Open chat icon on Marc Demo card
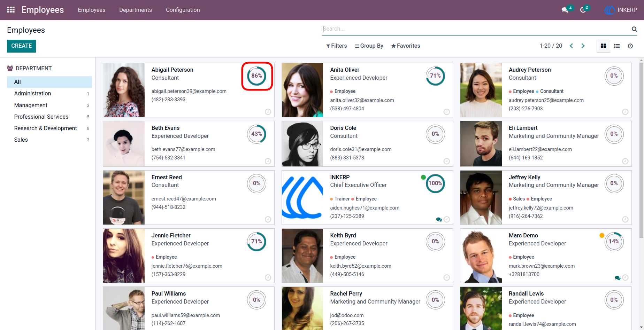644x330 pixels. pos(618,278)
